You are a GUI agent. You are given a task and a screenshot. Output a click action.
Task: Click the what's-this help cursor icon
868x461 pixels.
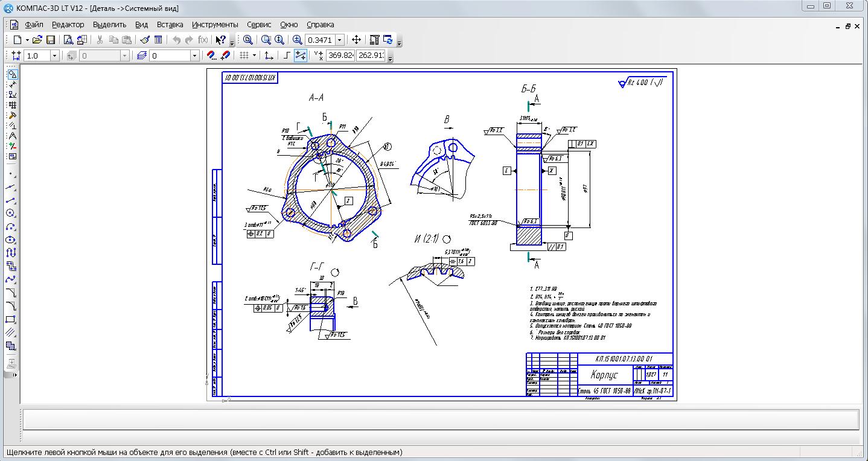220,40
